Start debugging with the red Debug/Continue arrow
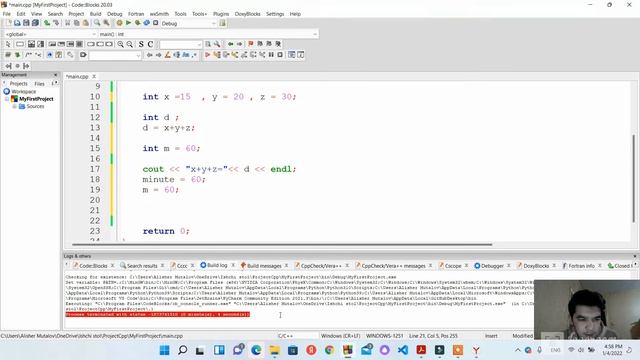Viewport: 640px width, 360px height. click(207, 55)
